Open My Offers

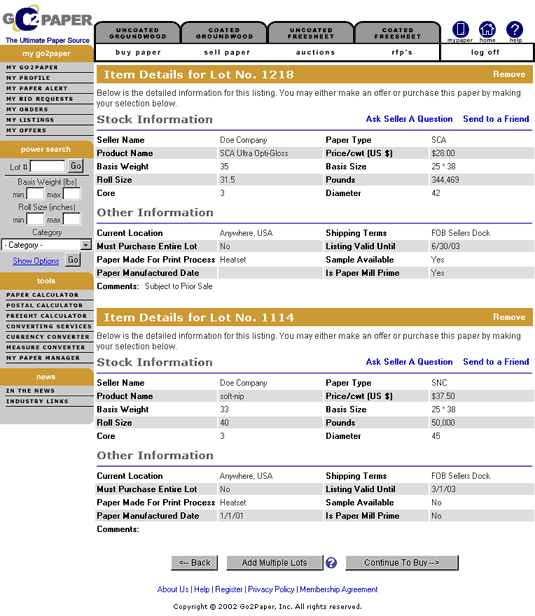tap(26, 130)
